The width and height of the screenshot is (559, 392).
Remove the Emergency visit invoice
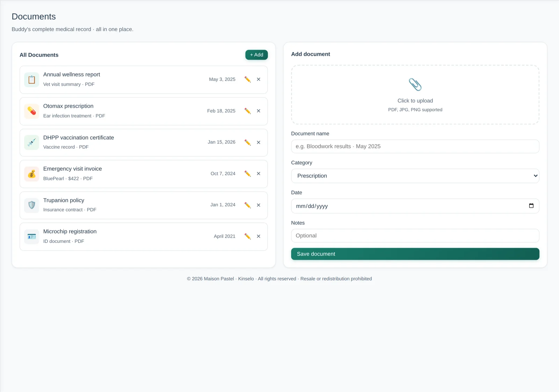pyautogui.click(x=259, y=173)
